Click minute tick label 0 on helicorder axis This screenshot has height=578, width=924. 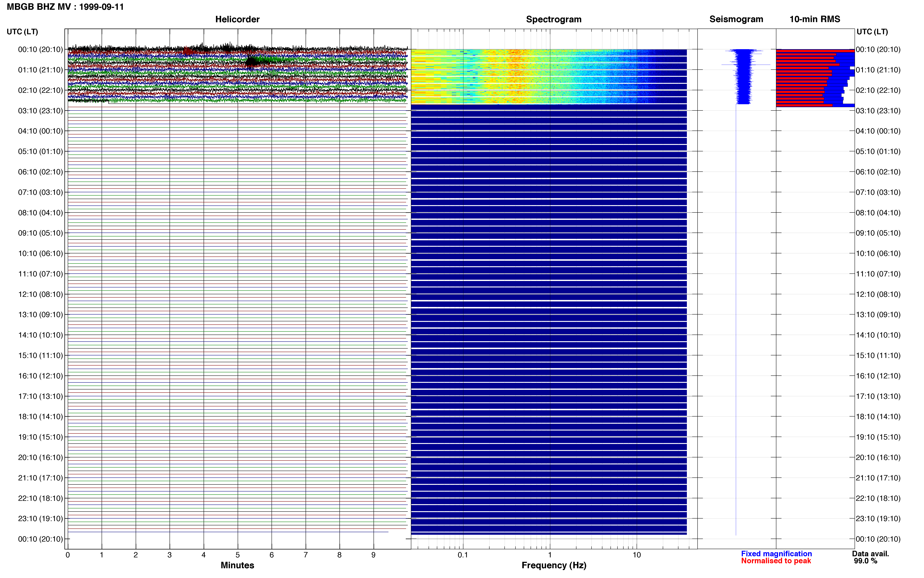[x=68, y=555]
